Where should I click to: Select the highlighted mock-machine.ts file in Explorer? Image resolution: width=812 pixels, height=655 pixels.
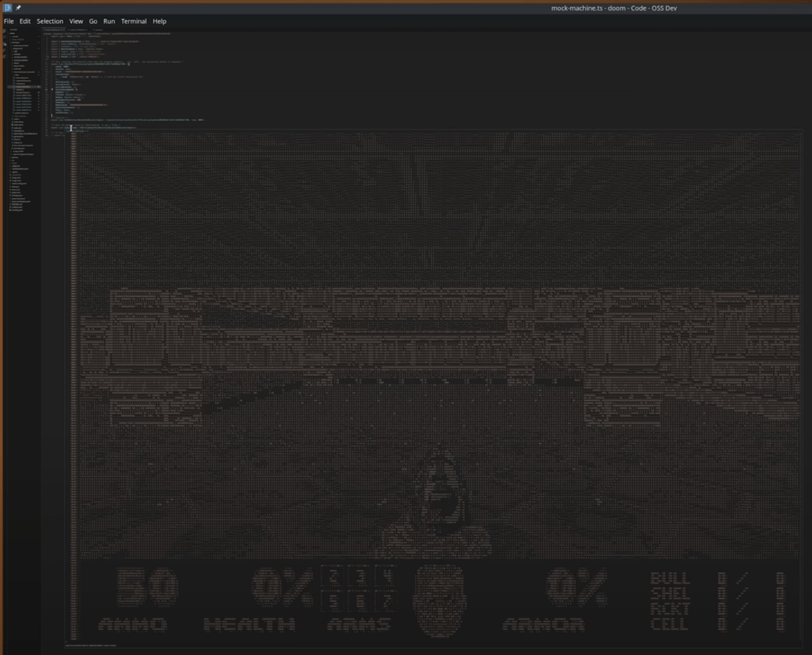[24, 87]
